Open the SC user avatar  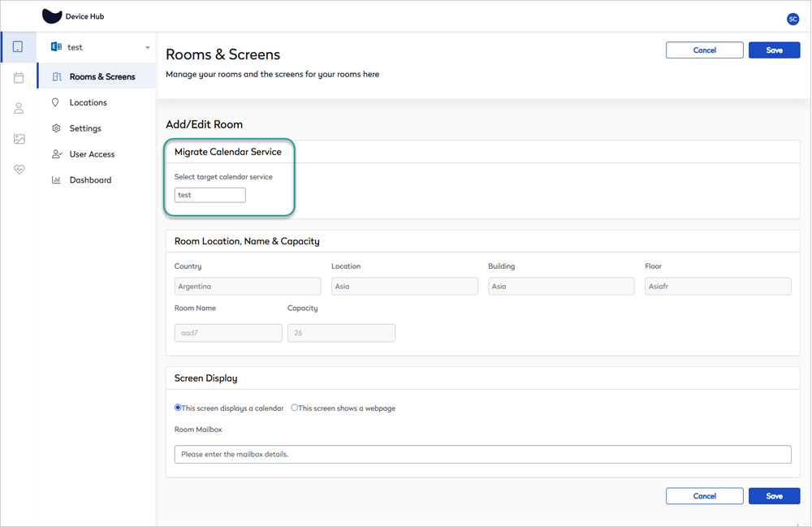pyautogui.click(x=793, y=19)
